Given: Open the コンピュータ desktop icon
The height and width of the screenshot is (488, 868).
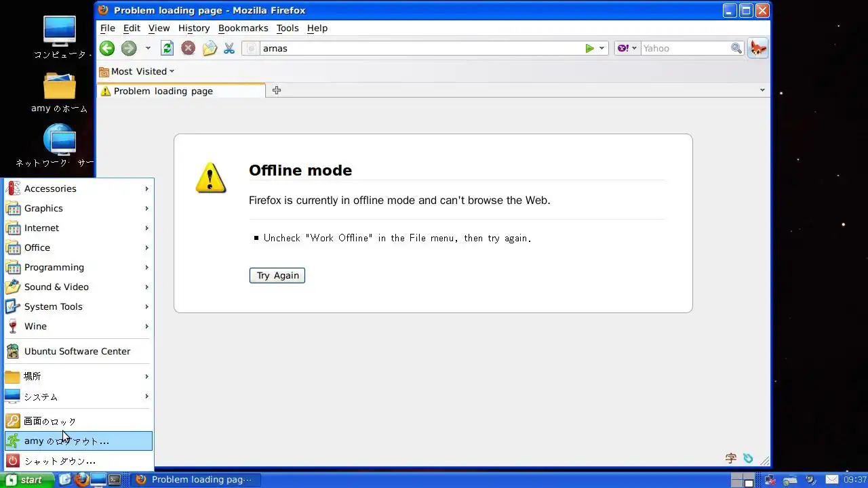Looking at the screenshot, I should 60,37.
